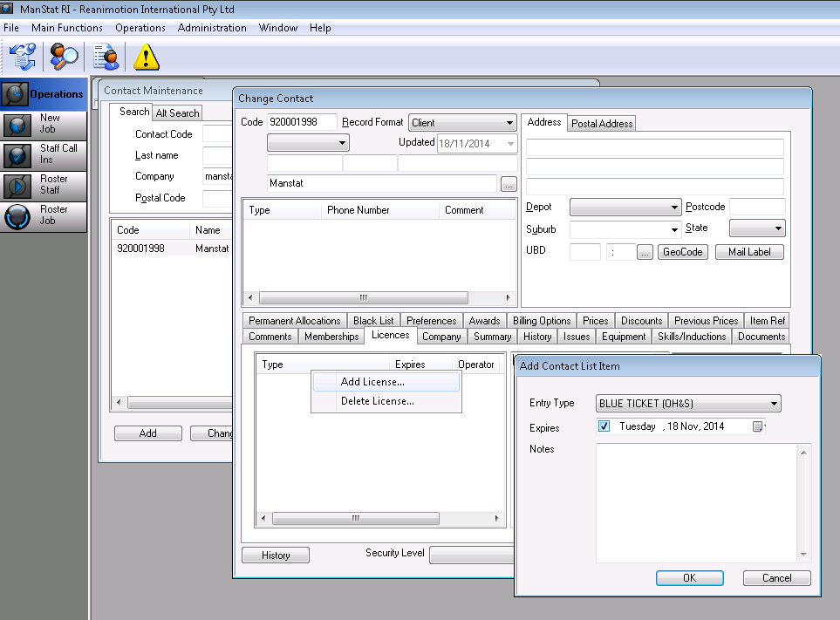The height and width of the screenshot is (620, 840).
Task: Open the Administration menu
Action: click(212, 28)
